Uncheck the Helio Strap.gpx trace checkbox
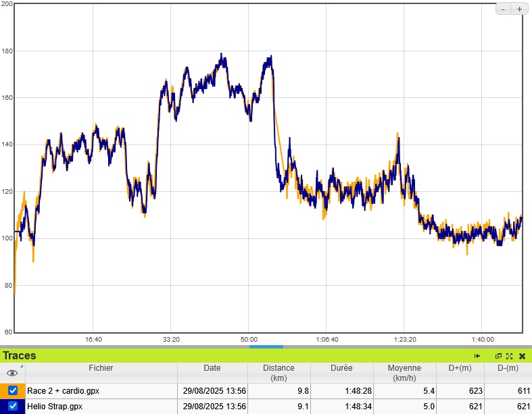532x414 pixels. click(13, 407)
